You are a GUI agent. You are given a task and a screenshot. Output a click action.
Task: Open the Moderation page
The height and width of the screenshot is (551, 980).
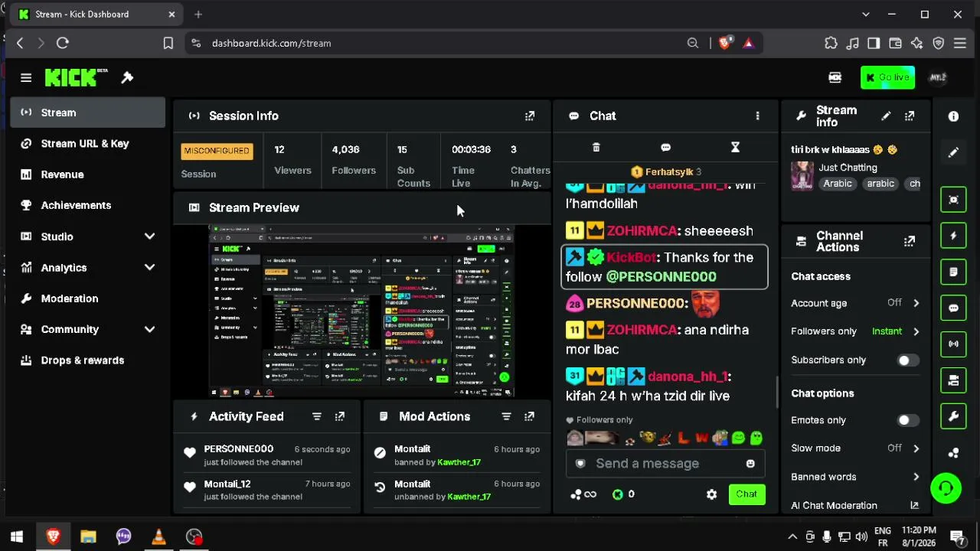88,298
